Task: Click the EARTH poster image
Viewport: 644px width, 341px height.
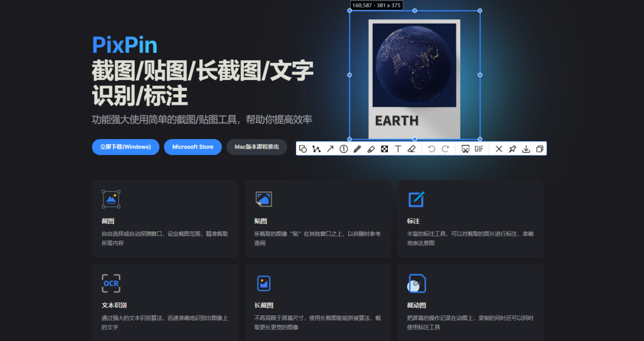Action: (414, 79)
